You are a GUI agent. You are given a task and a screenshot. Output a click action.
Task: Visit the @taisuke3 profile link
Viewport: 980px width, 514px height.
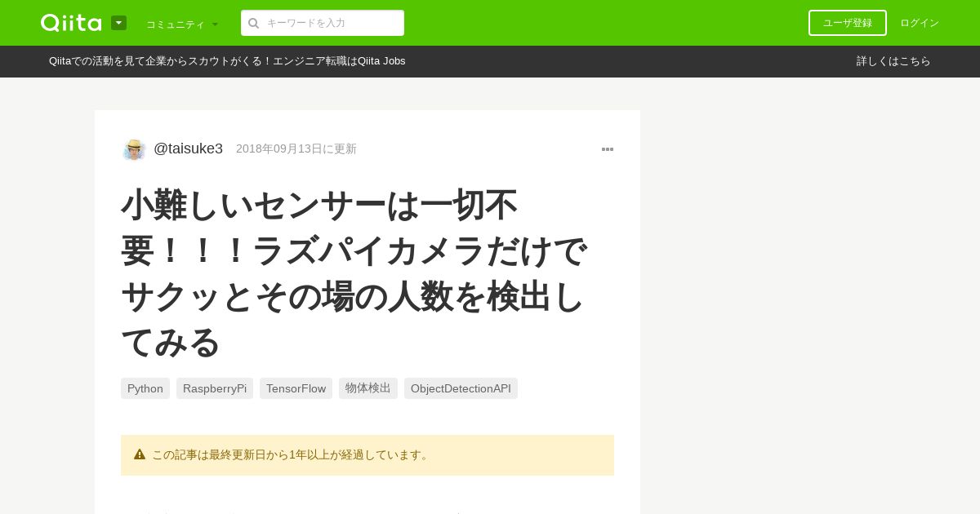coord(188,148)
